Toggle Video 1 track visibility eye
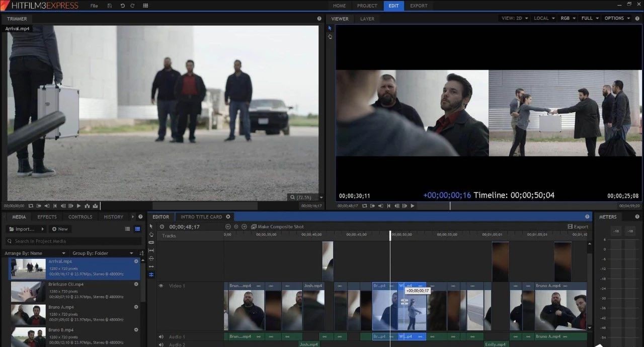644x347 pixels. tap(162, 286)
